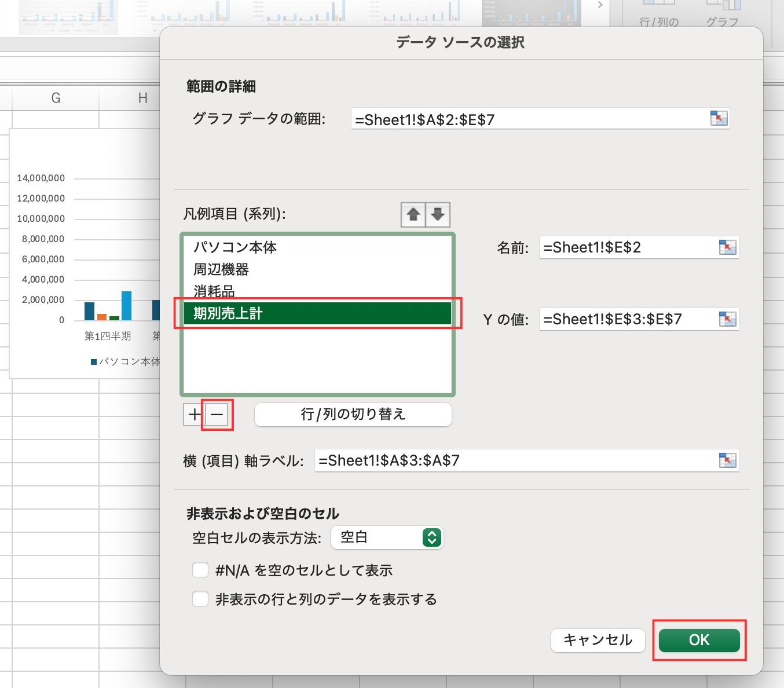Click range picker icon for horizontal axis labels
Screen dimensions: 784x688
[727, 460]
